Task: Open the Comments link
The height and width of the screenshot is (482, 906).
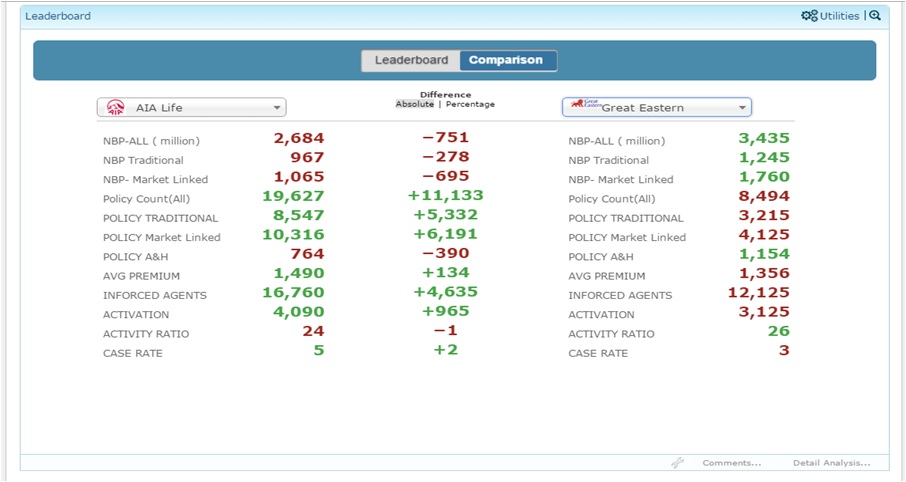Action: 731,463
